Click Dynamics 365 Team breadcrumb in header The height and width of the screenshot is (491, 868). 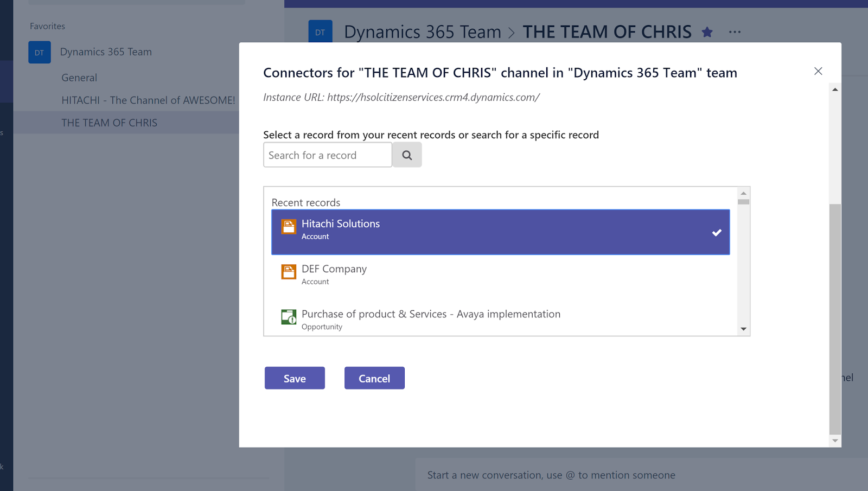[x=422, y=32]
